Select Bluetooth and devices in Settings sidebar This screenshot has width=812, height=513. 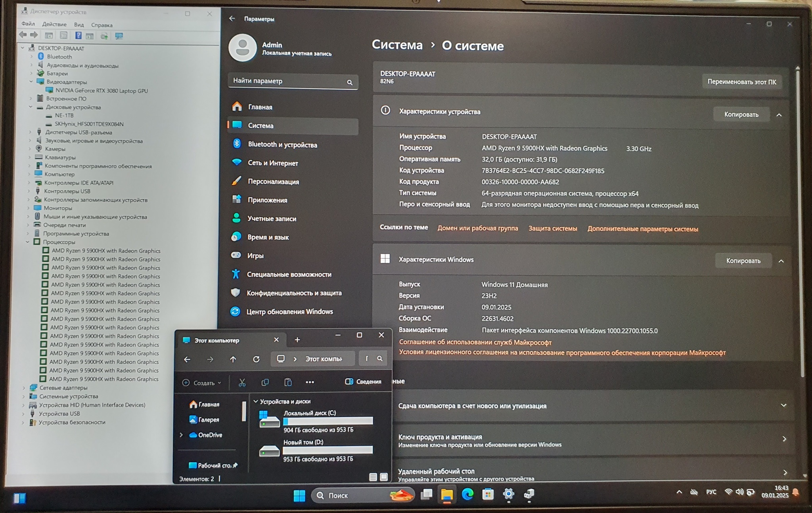click(x=282, y=145)
